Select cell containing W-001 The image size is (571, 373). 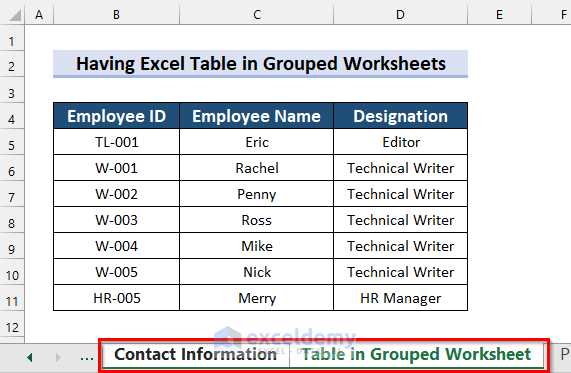[117, 168]
